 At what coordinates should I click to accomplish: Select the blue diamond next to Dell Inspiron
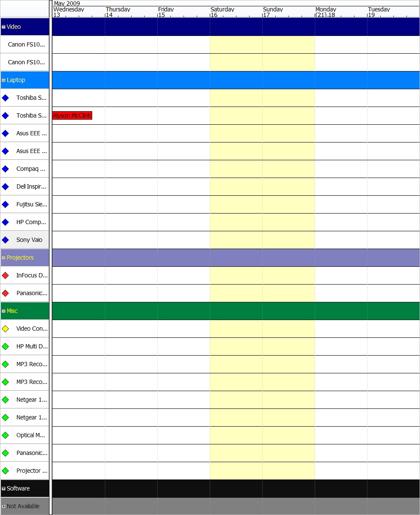(5, 186)
